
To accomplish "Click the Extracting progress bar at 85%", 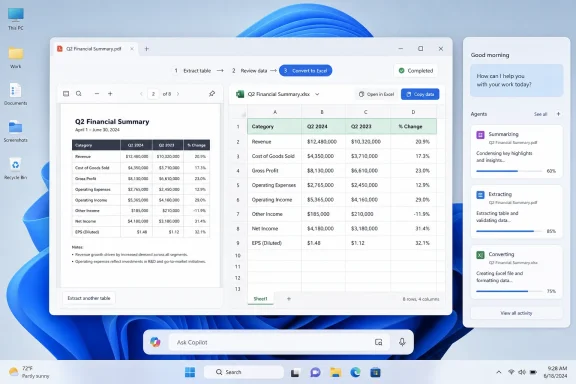I will pos(509,231).
